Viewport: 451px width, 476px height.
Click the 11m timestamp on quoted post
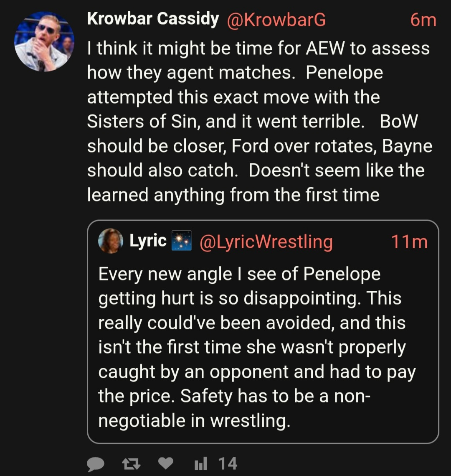click(409, 242)
